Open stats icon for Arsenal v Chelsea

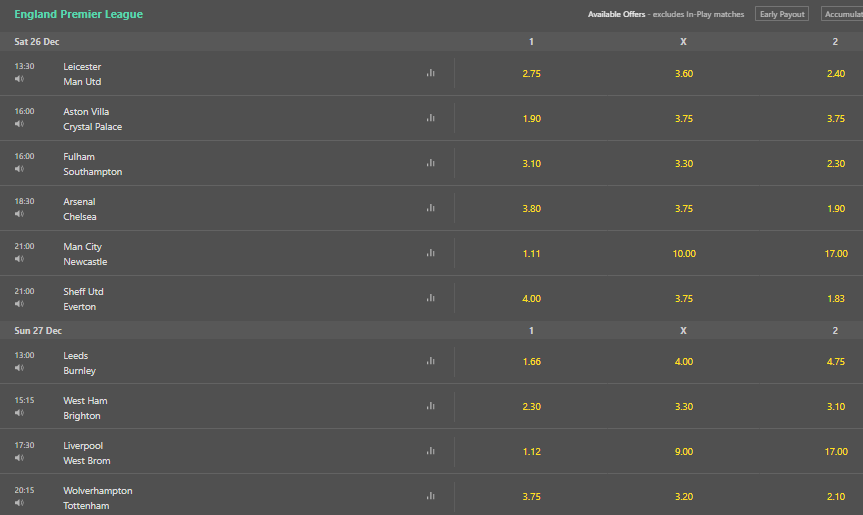coord(430,208)
